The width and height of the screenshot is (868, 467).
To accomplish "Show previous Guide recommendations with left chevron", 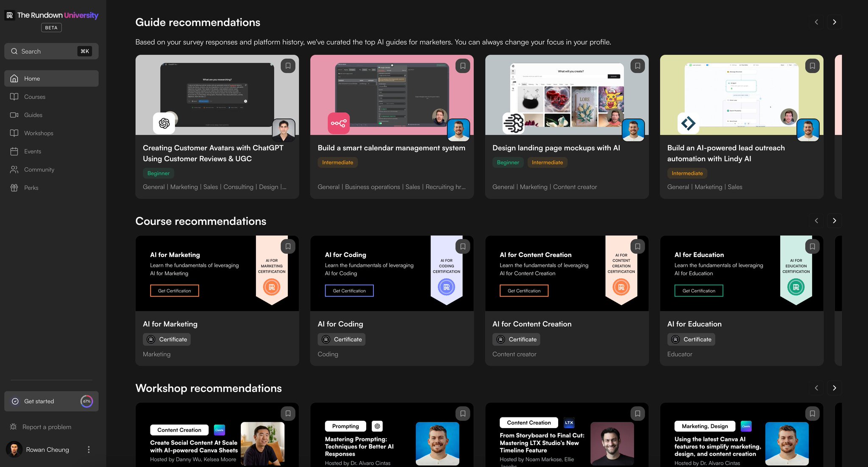I will pos(816,22).
